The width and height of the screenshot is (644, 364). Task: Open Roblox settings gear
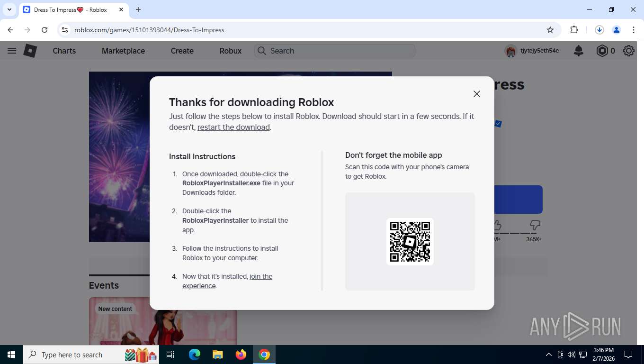coord(629,51)
